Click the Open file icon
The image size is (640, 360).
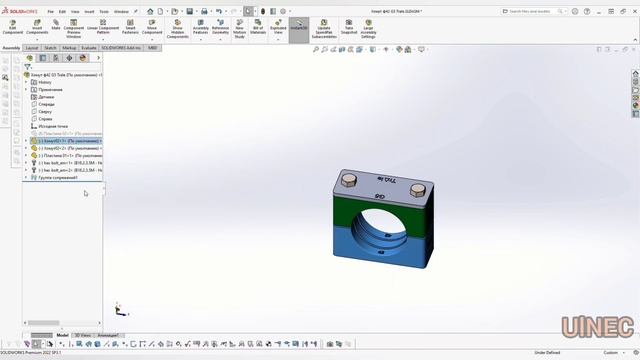[175, 11]
